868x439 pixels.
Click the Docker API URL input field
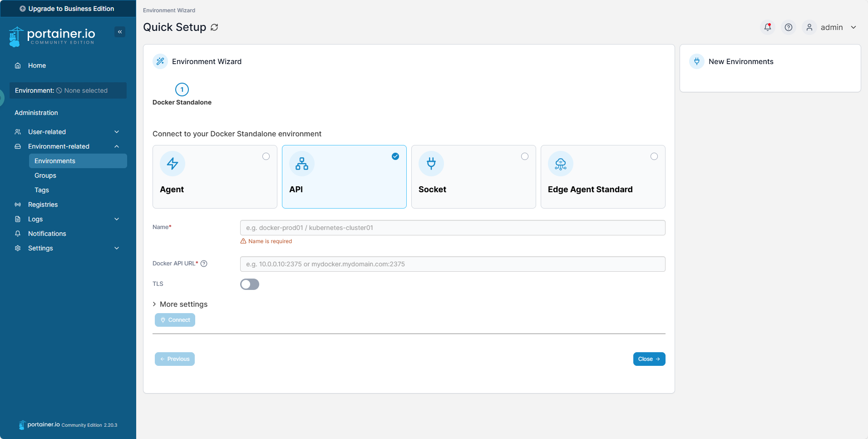(452, 264)
